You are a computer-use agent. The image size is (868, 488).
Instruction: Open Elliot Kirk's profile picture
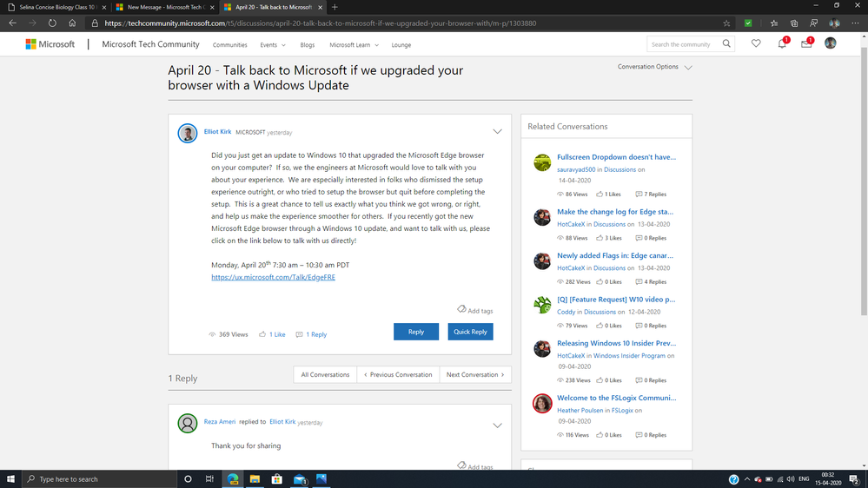[188, 134]
